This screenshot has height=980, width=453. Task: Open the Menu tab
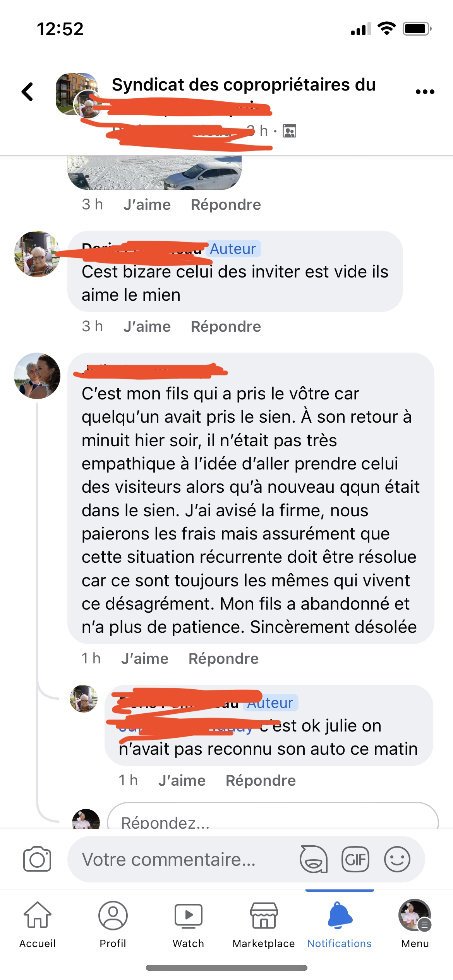point(415,924)
